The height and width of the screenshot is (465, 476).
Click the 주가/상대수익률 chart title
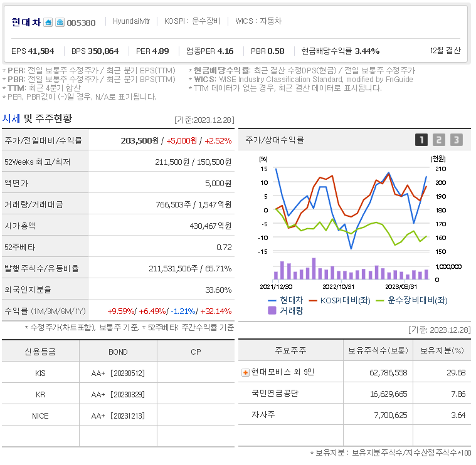click(275, 140)
